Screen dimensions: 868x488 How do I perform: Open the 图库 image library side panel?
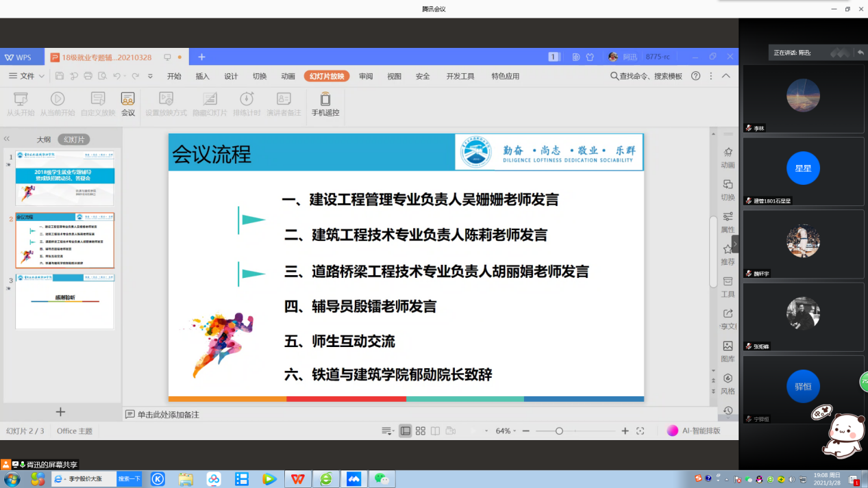coord(728,352)
